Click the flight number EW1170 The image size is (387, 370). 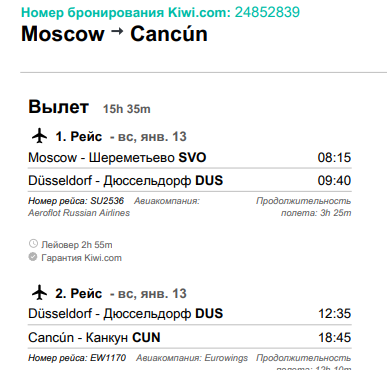click(x=108, y=358)
